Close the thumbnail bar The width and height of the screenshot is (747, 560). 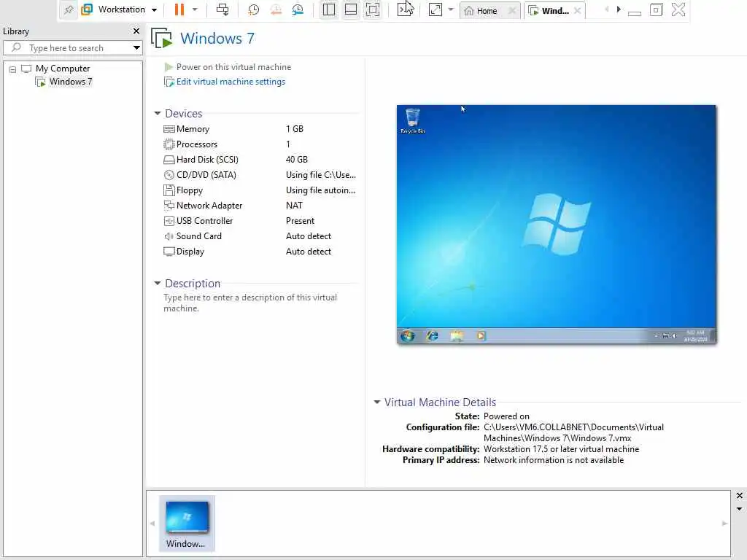tap(740, 496)
